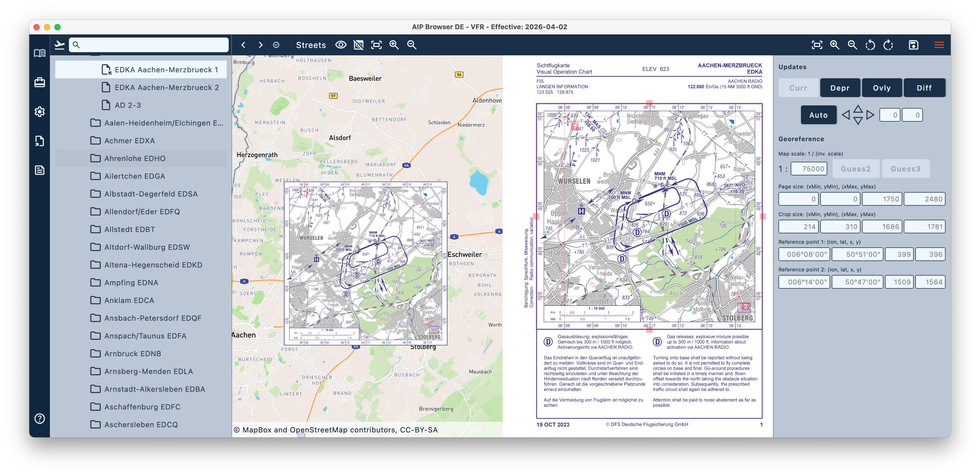This screenshot has width=980, height=476.
Task: Select the Streets map style
Action: [x=311, y=45]
